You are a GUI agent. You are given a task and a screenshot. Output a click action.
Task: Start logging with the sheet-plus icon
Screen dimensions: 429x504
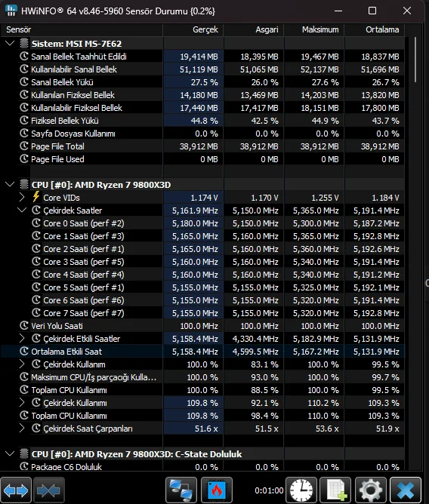(336, 490)
